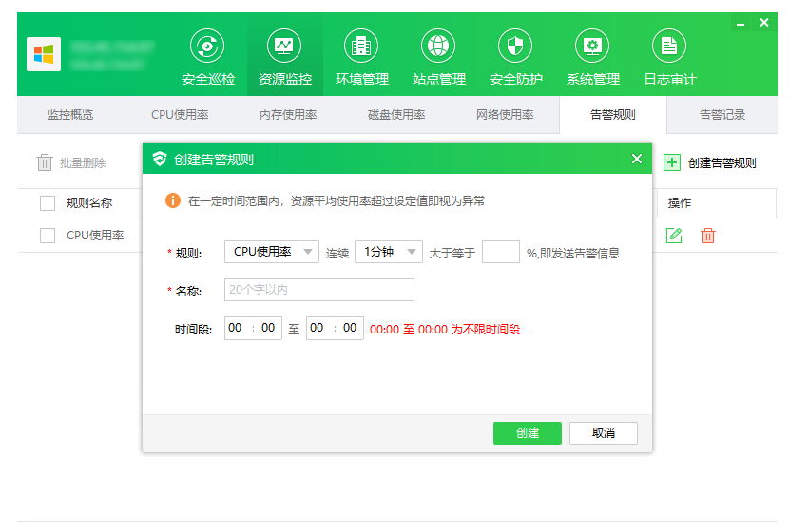789x532 pixels.
Task: Open the 环境管理 environment management section
Action: pyautogui.click(x=361, y=57)
